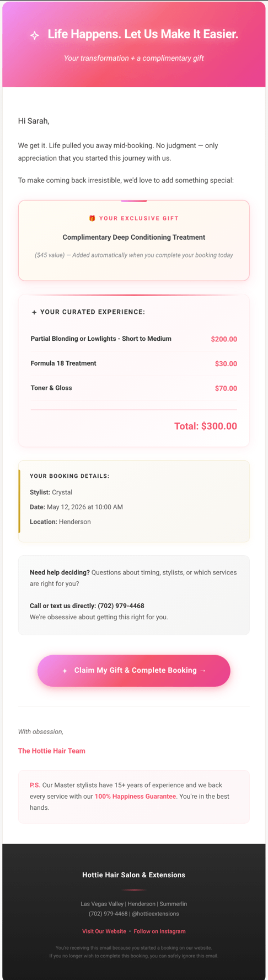Screen dimensions: 268x980
Task: Click the Date May 12, 2026 booking detail
Action: [x=76, y=507]
